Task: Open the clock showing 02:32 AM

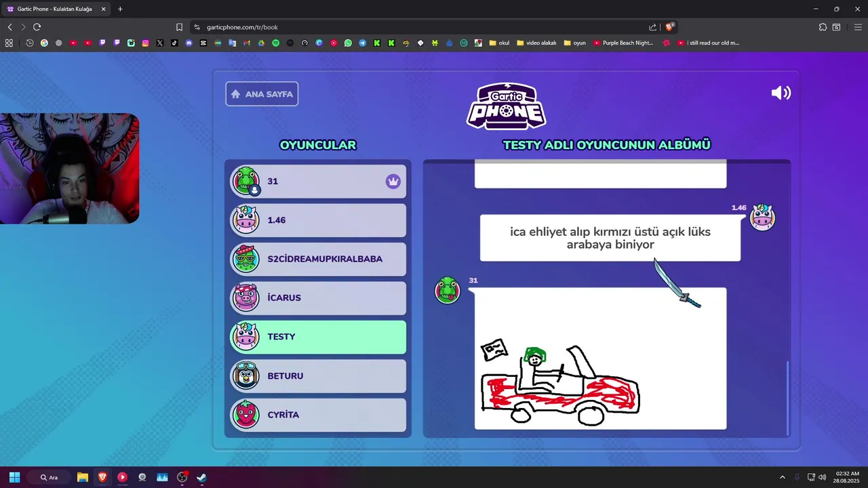Action: (847, 477)
